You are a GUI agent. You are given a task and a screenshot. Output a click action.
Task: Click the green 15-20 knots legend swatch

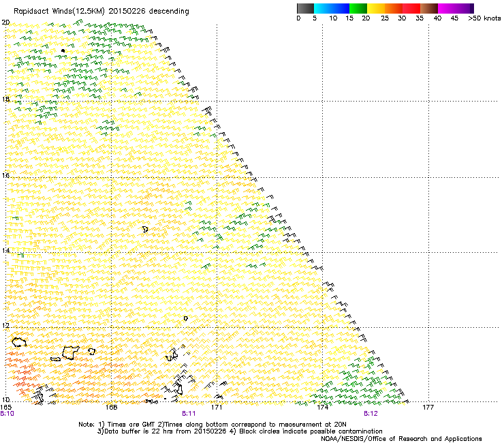click(x=358, y=8)
